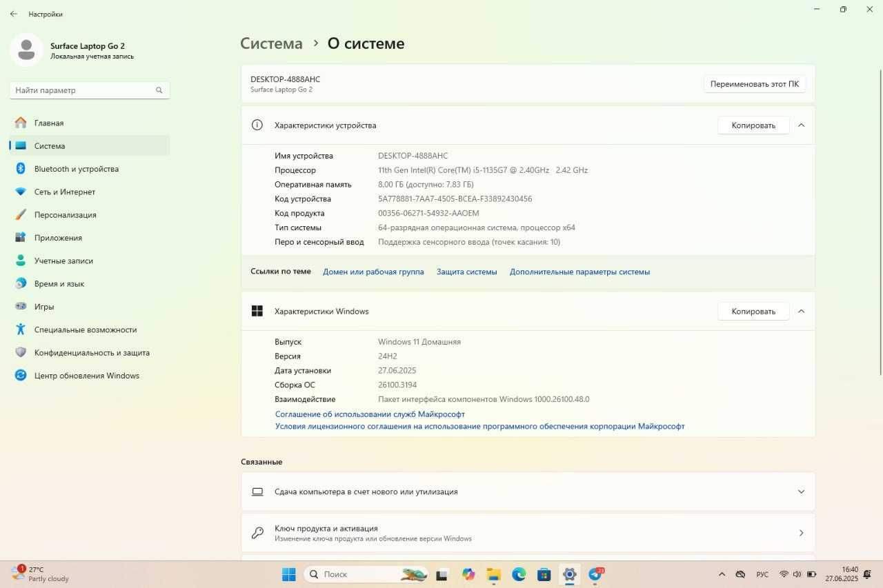Click the taskbar Поиск search box

366,574
